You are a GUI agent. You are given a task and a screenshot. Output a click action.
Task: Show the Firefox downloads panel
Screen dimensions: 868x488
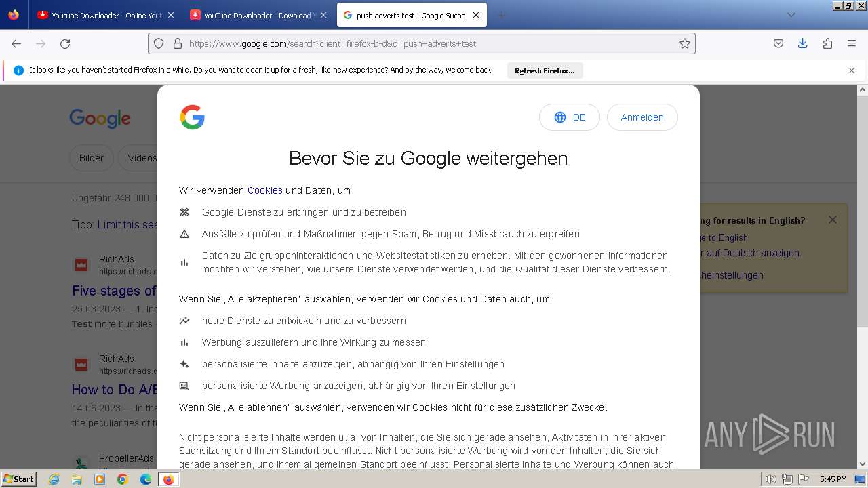point(802,43)
